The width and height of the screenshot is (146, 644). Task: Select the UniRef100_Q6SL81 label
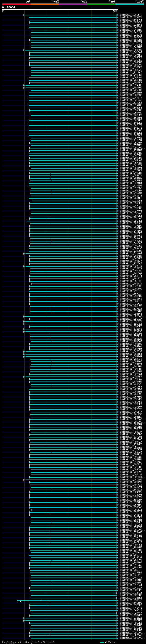click(x=131, y=77)
